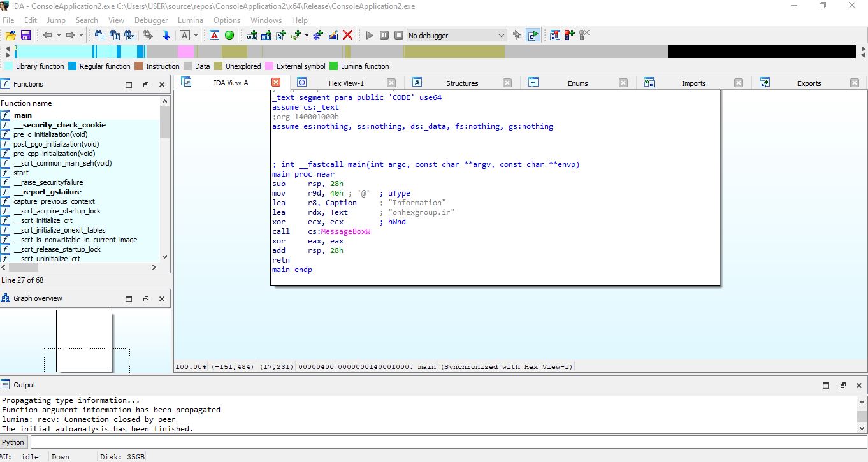Viewport: 868px width, 462px height.
Task: Float the Functions panel window
Action: pyautogui.click(x=145, y=84)
